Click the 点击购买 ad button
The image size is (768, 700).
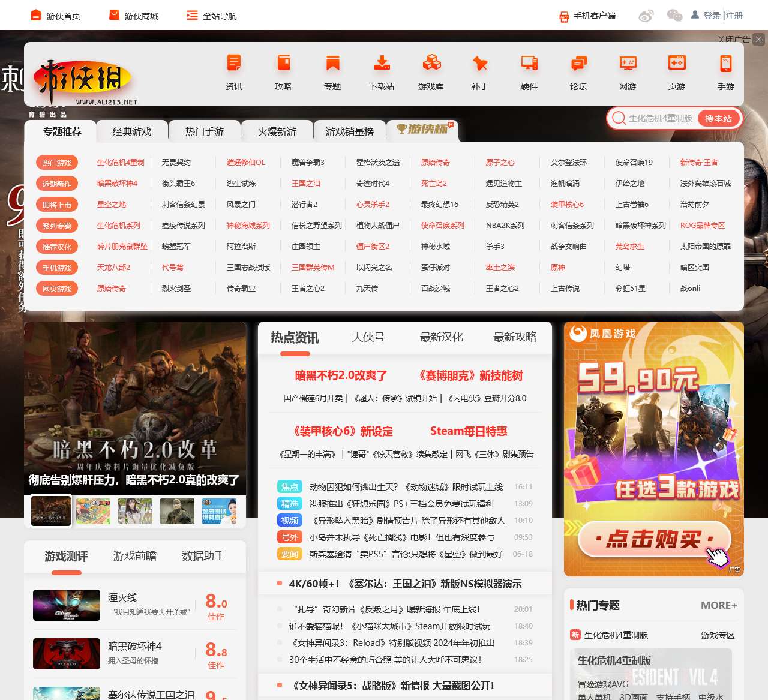[x=653, y=539]
